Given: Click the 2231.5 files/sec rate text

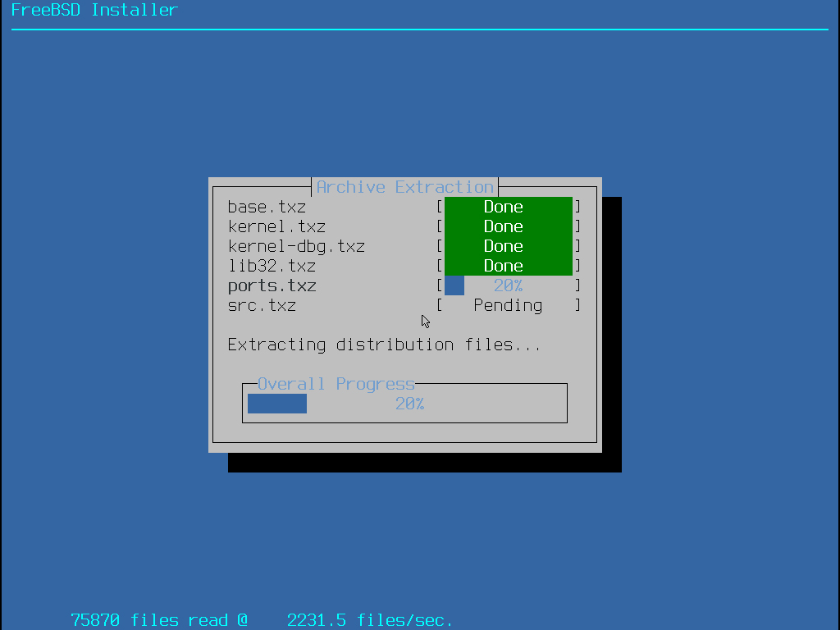Looking at the screenshot, I should pos(370,620).
